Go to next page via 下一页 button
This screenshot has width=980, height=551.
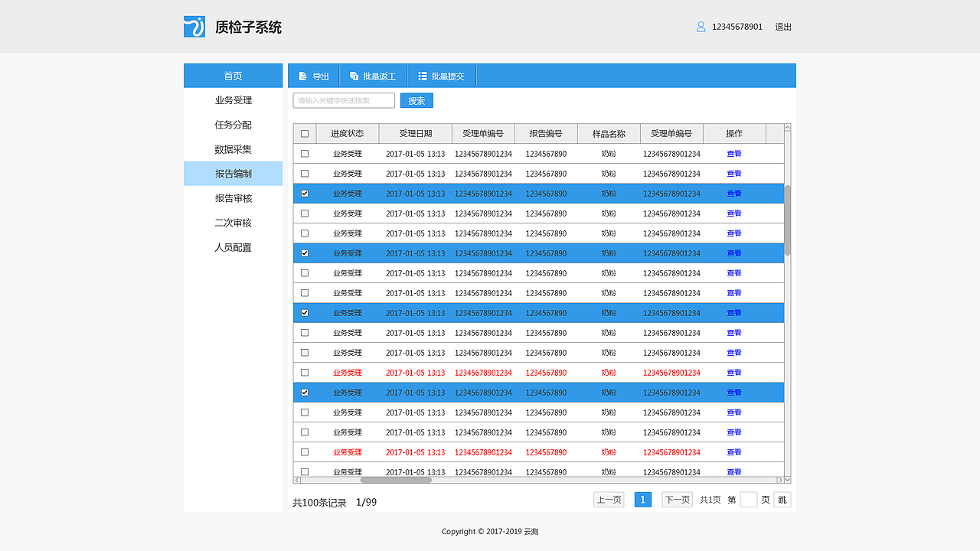[677, 499]
